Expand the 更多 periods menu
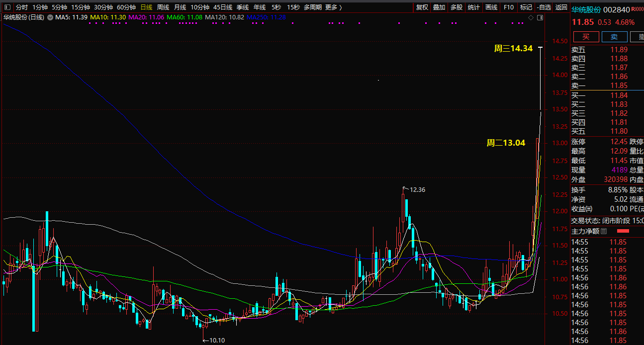The height and width of the screenshot is (345, 644). (x=334, y=7)
